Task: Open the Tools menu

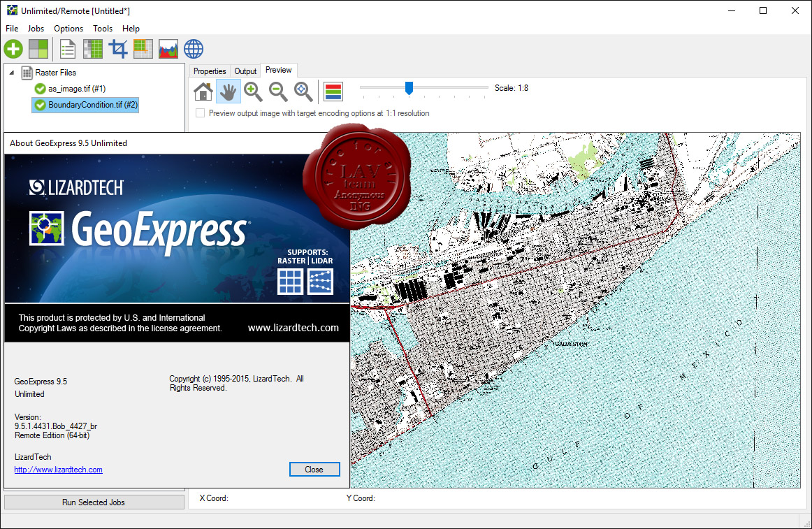Action: [103, 29]
